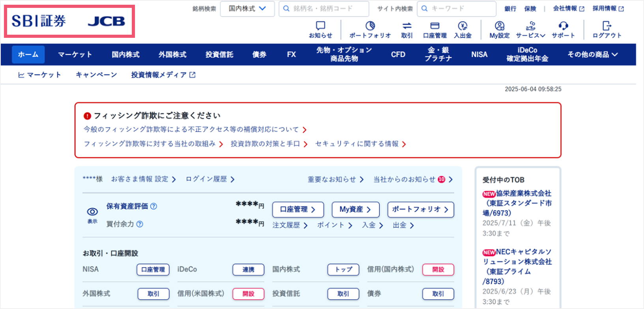Screen dimensions: 644x309
Task: Click the サイト内検索 magnifier icon
Action: click(x=425, y=9)
